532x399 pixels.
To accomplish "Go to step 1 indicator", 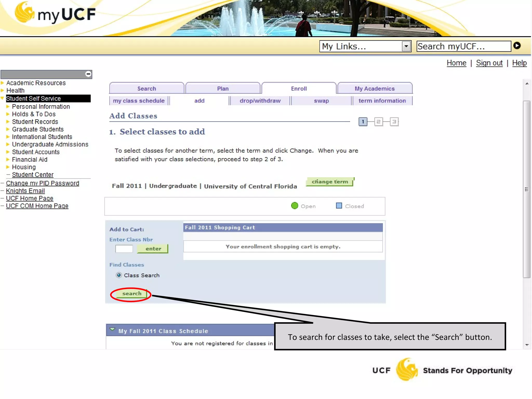I will [363, 122].
